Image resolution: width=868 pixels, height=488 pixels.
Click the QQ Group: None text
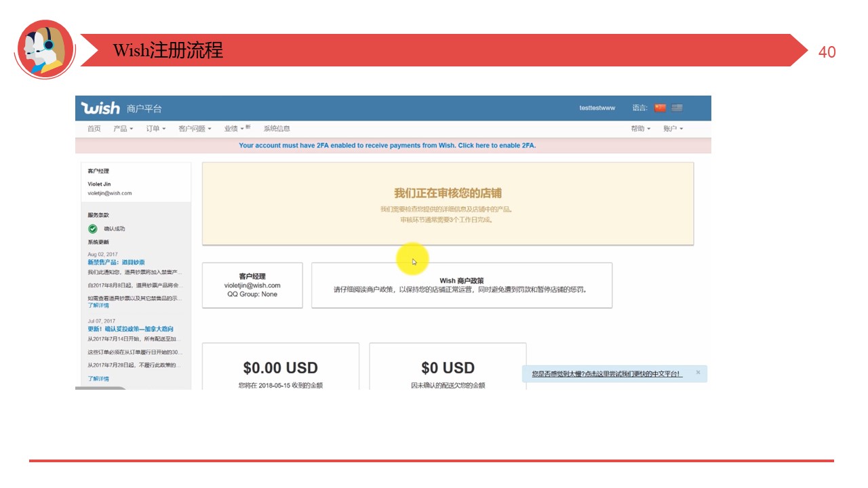coord(252,294)
